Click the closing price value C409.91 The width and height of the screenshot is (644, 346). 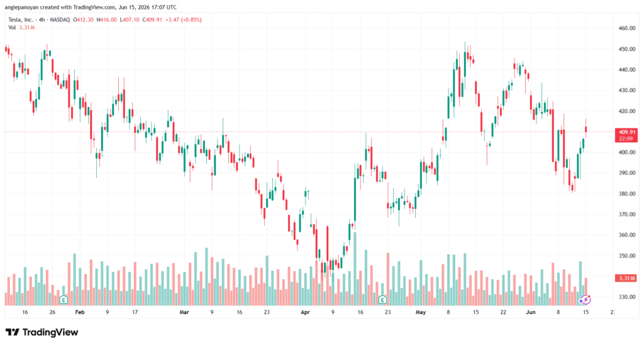pos(152,20)
